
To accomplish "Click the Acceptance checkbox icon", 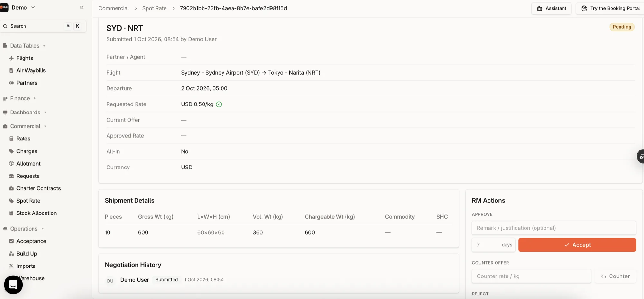I will pyautogui.click(x=11, y=241).
